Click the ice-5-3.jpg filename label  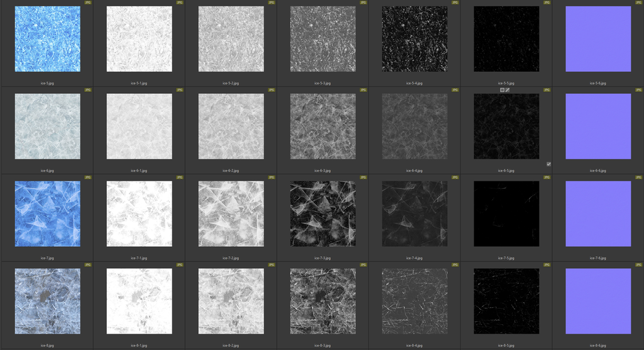pos(323,83)
